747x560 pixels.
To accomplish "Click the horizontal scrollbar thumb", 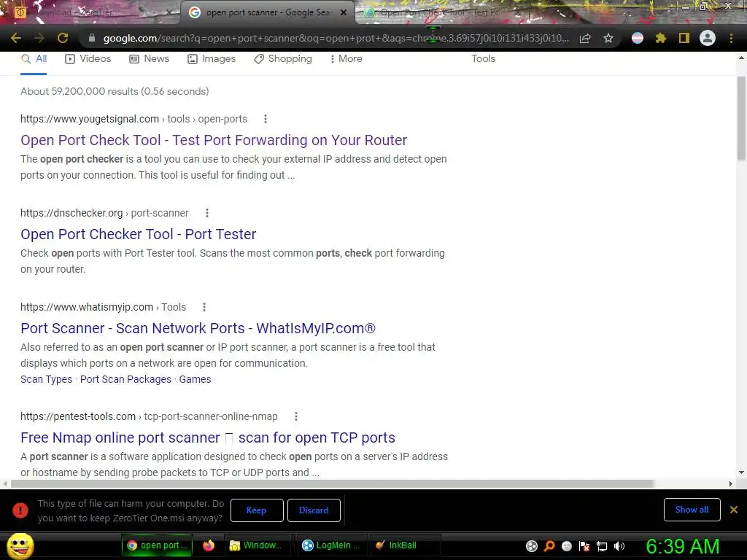I will (332, 484).
